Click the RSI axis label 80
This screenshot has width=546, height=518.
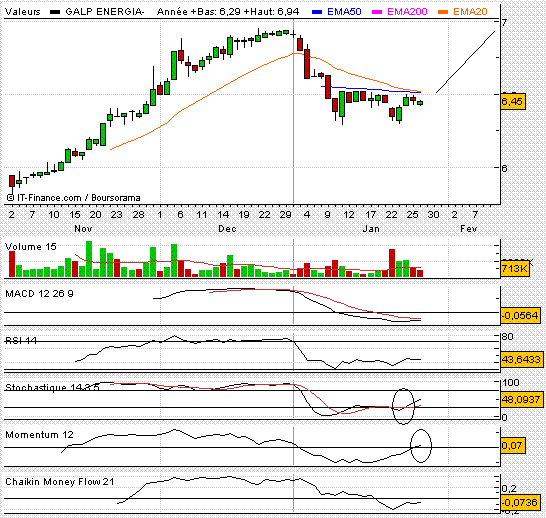(x=508, y=337)
